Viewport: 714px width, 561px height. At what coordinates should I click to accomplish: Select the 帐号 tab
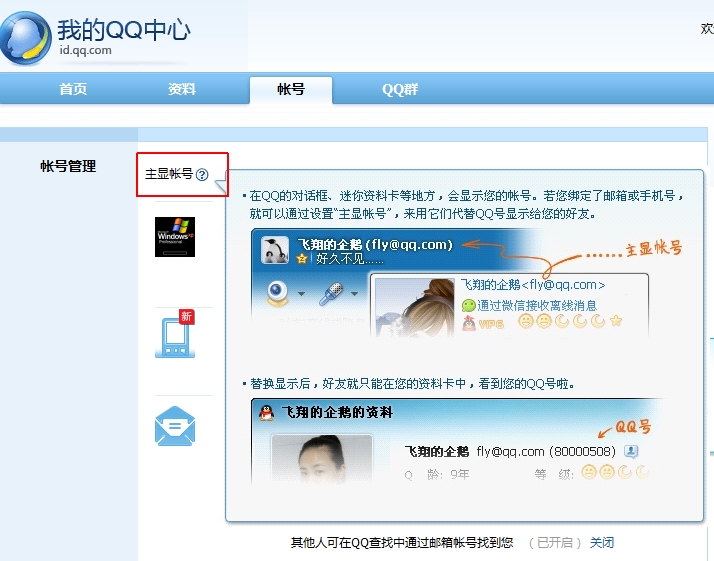pyautogui.click(x=291, y=89)
